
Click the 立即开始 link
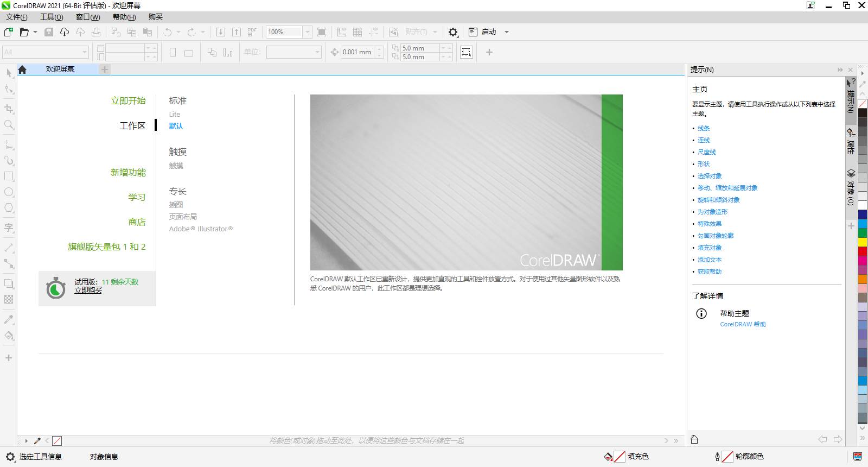tap(128, 101)
